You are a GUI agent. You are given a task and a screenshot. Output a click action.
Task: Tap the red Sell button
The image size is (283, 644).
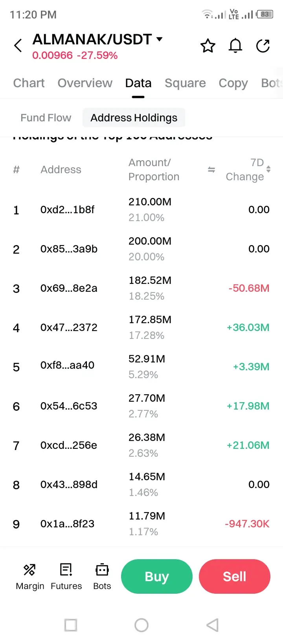[x=235, y=576]
